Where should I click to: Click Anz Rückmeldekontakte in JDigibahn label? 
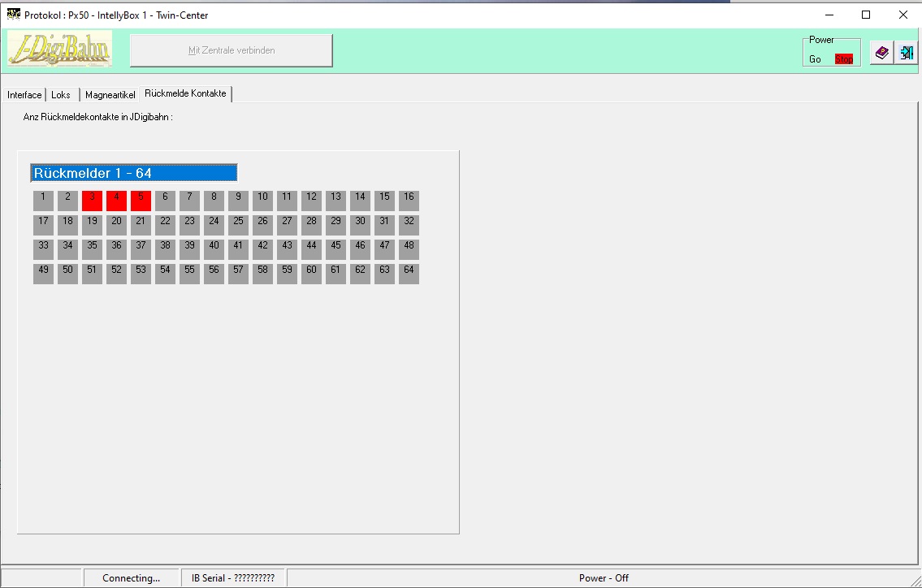(97, 117)
